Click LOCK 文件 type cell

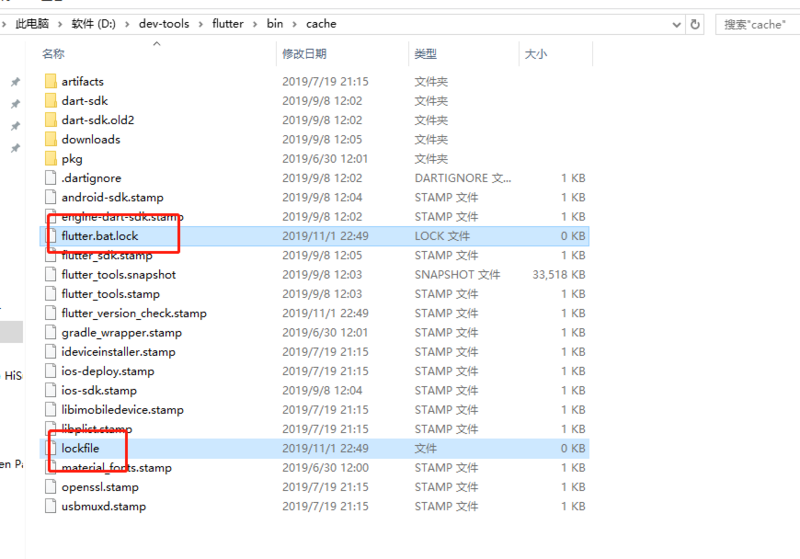pos(442,236)
